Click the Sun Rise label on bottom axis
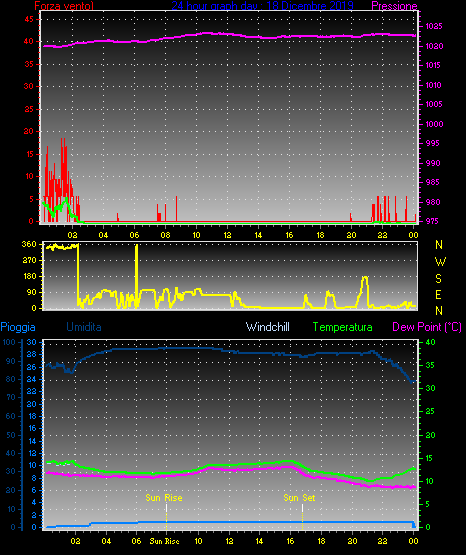The image size is (466, 555). coord(164,541)
